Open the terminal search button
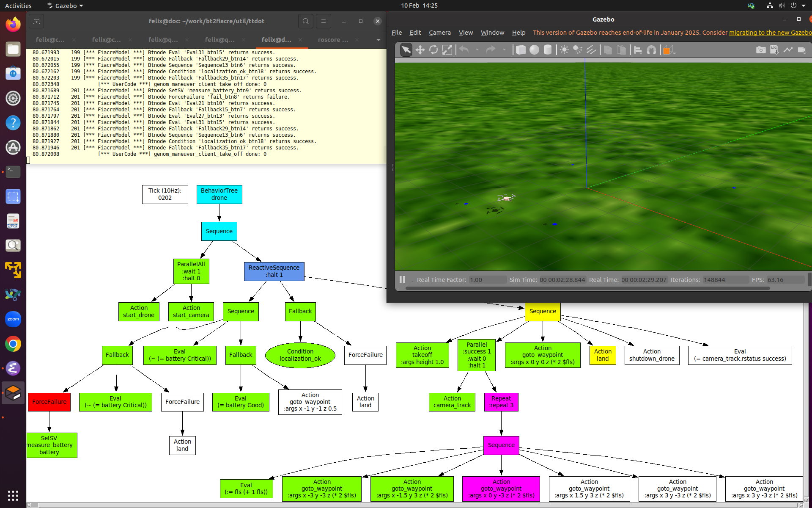The width and height of the screenshot is (812, 508). coord(305,21)
